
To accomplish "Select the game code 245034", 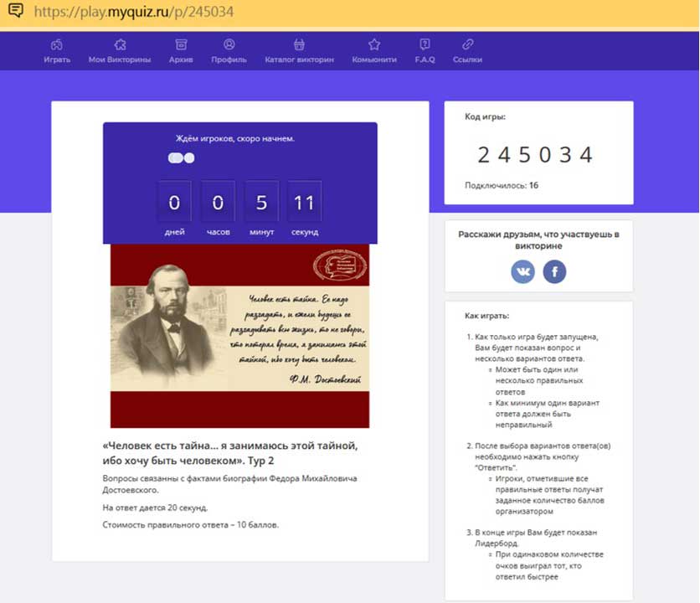I will 535,155.
